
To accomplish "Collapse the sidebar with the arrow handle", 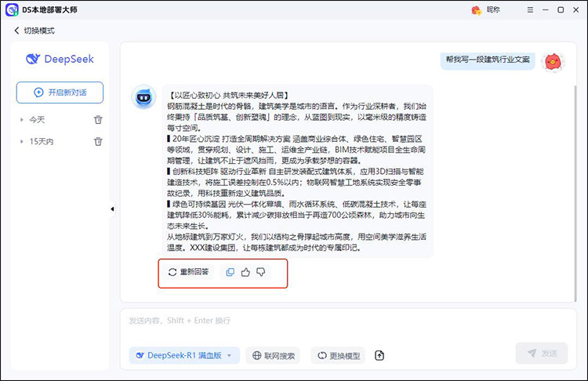I will coord(112,209).
